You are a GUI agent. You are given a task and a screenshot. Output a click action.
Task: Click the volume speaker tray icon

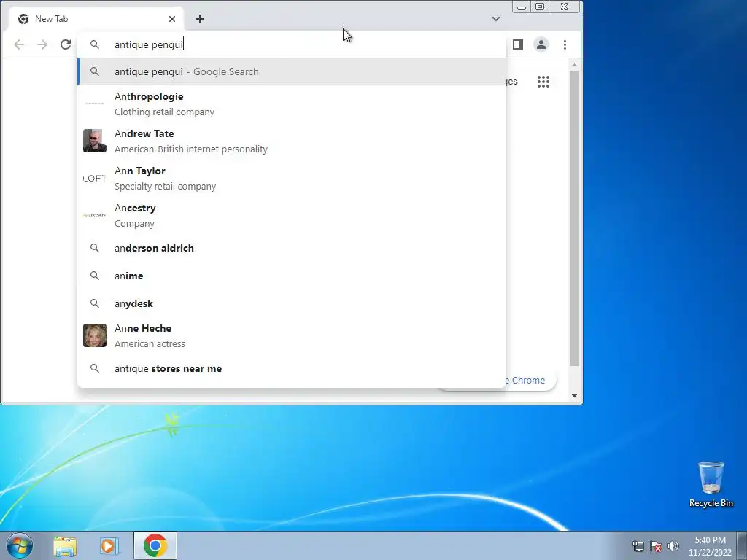point(673,546)
